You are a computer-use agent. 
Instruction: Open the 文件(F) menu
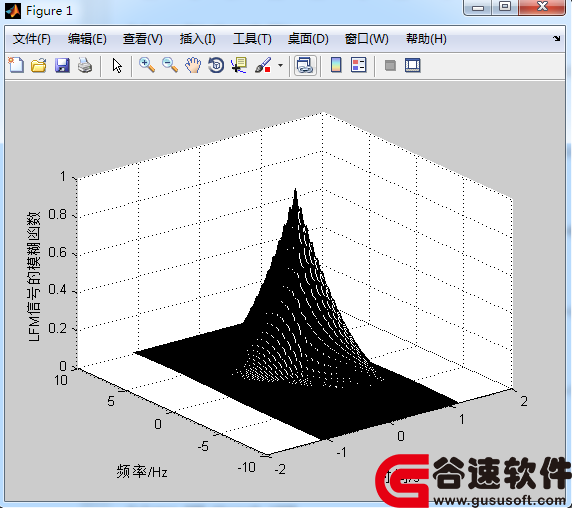[x=32, y=39]
